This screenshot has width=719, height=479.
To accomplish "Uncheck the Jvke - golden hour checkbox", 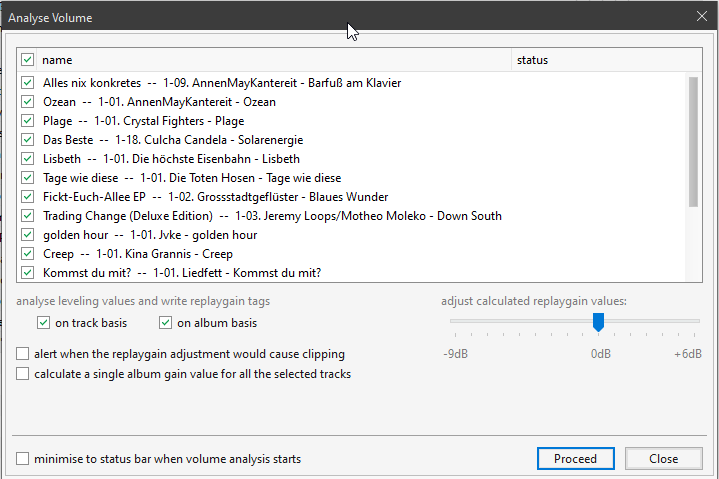I will point(28,235).
